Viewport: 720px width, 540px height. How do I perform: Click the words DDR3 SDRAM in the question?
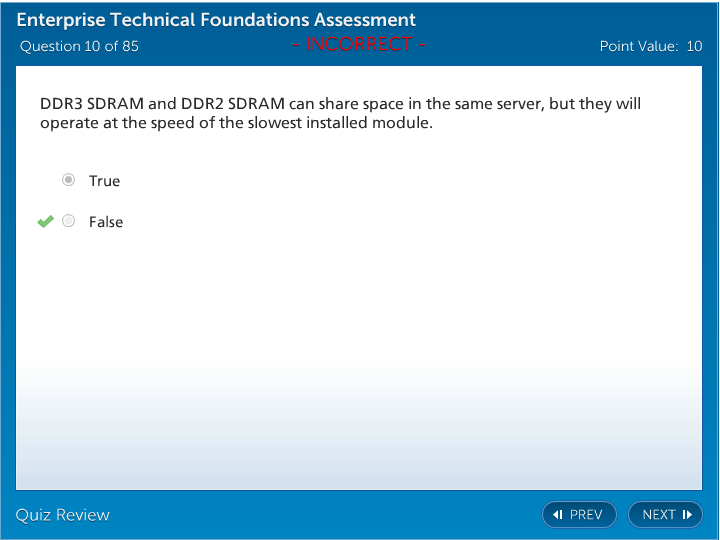[x=92, y=104]
